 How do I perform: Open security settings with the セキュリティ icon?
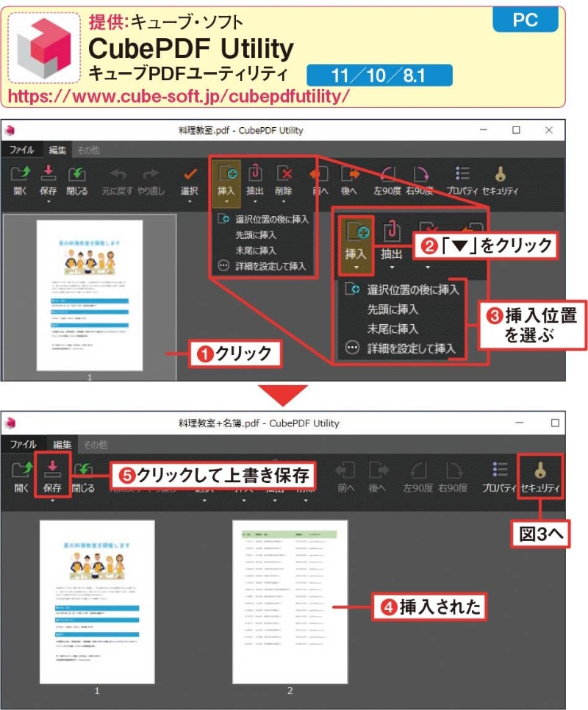[501, 175]
